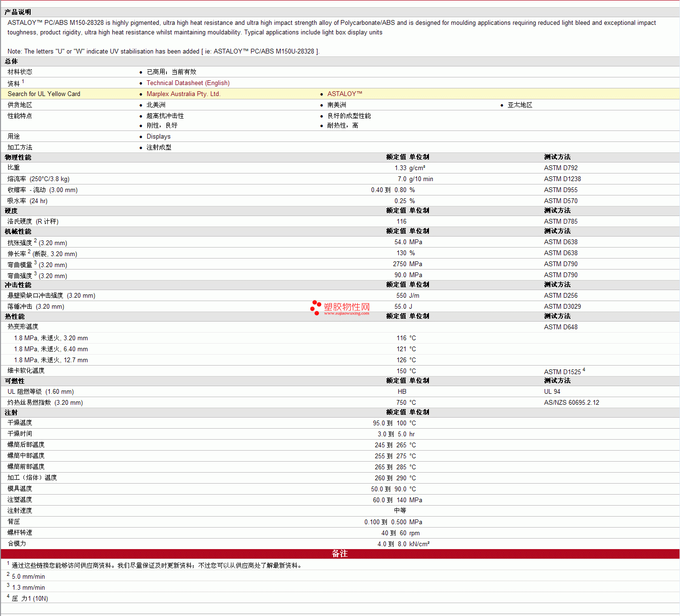Select the HB flammability rating value
The width and height of the screenshot is (680, 616).
click(x=402, y=392)
